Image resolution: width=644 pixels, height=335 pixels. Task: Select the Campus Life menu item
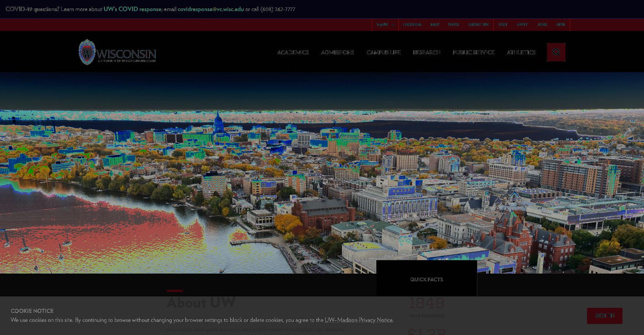[383, 52]
